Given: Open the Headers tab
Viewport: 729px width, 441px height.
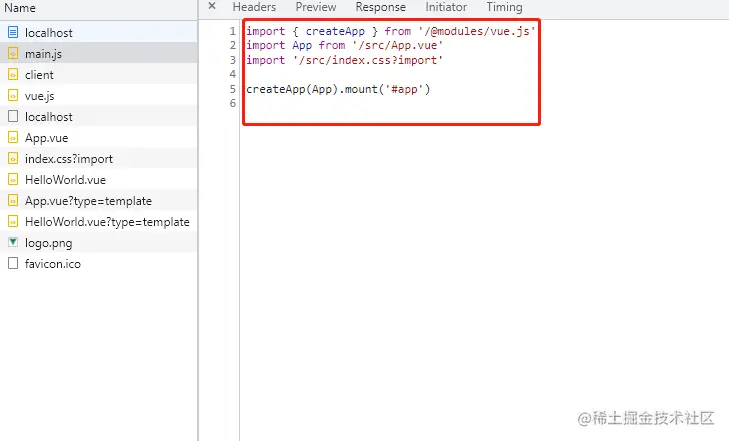Looking at the screenshot, I should 254,7.
